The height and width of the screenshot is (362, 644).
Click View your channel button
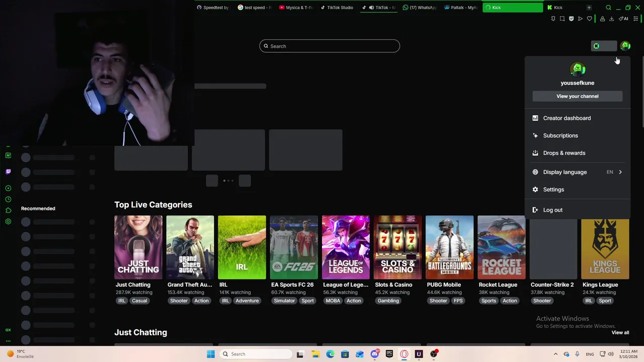coord(578,96)
